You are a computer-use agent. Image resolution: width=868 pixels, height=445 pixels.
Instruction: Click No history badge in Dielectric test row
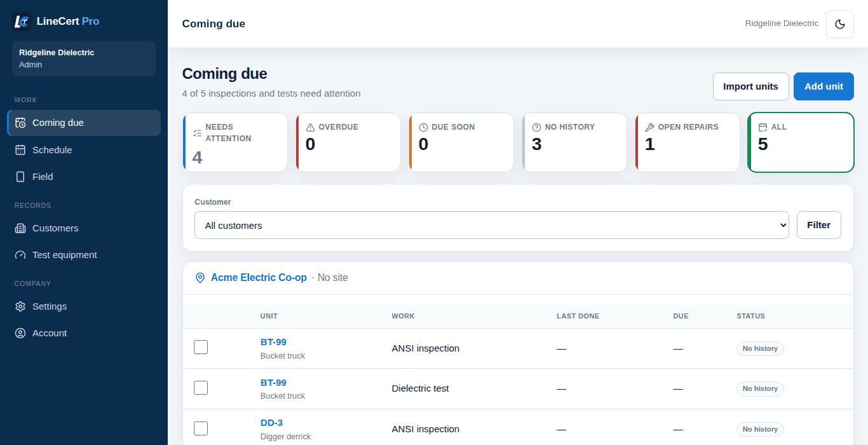point(760,388)
